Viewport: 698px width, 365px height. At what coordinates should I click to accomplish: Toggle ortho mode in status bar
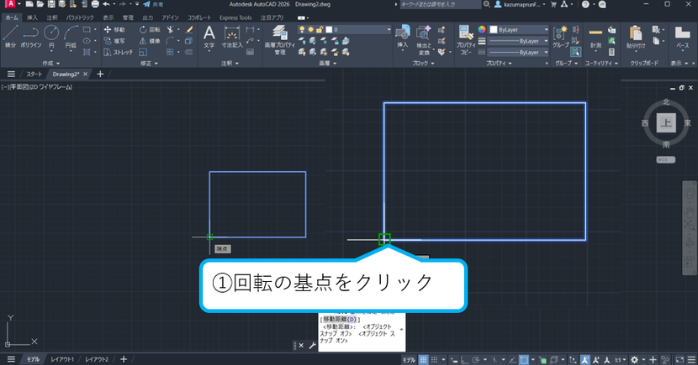coord(464,360)
